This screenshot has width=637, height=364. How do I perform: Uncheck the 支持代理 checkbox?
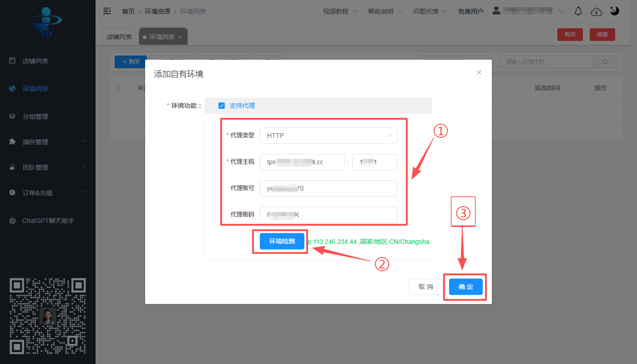point(222,105)
